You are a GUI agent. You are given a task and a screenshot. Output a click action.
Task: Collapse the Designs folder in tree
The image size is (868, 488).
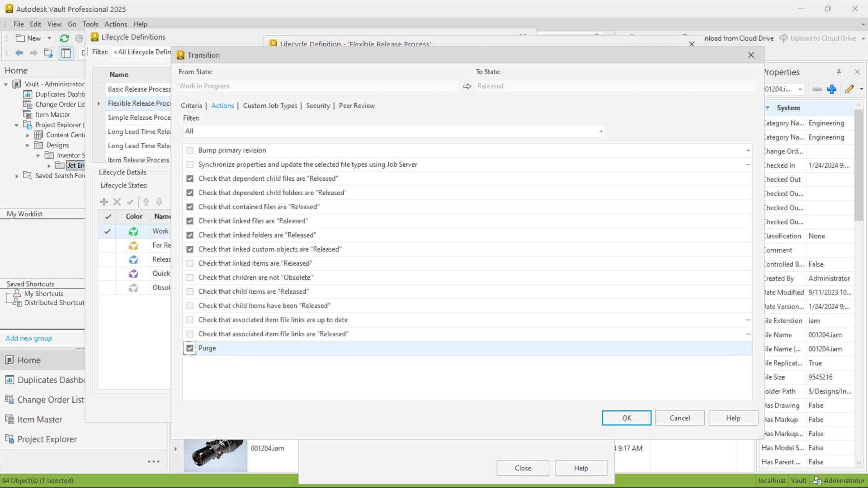point(28,145)
